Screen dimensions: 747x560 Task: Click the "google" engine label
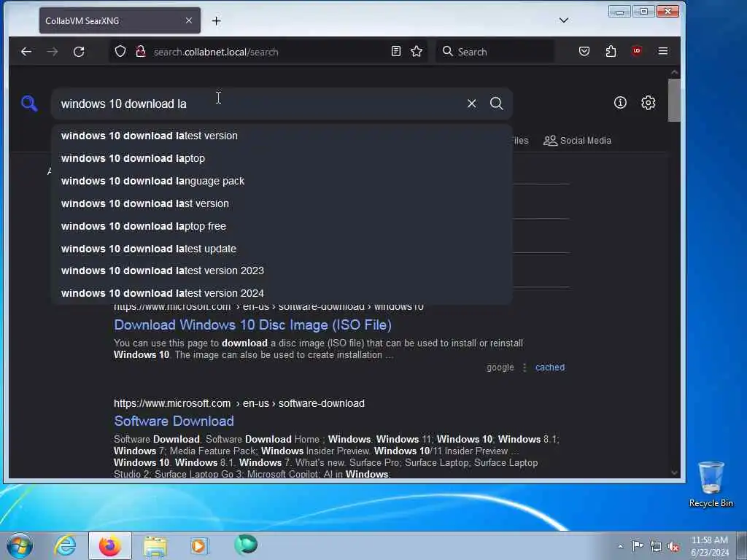(x=500, y=367)
